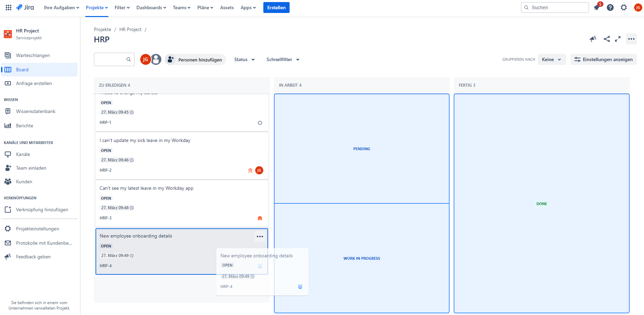
Task: Select Warteschlangen in the sidebar
Action: [x=33, y=55]
